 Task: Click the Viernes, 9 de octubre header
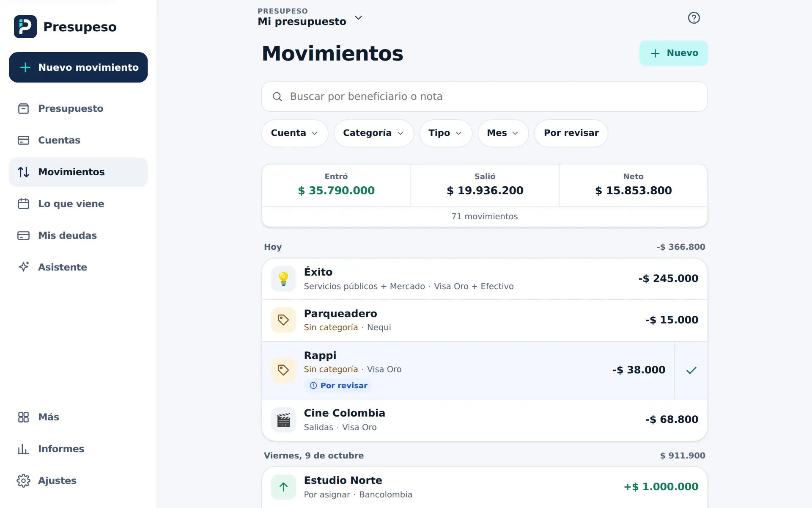click(x=314, y=456)
